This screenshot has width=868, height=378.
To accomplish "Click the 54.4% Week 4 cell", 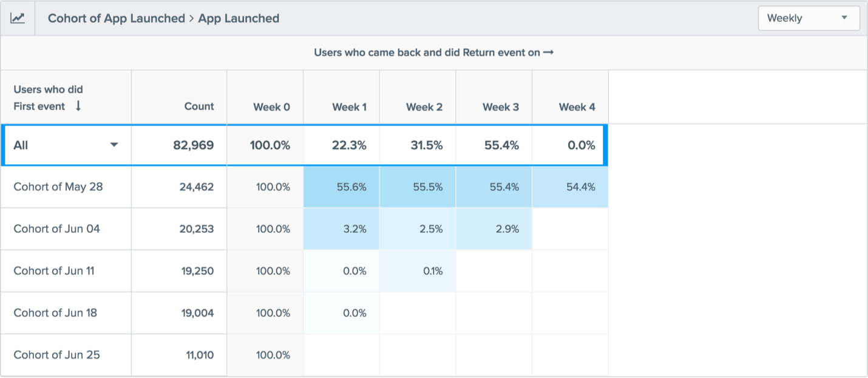I will coord(580,187).
